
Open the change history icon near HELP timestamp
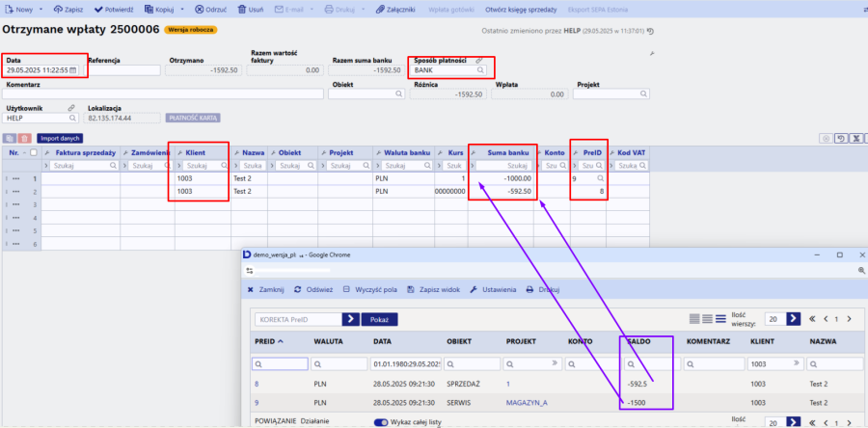tap(650, 32)
